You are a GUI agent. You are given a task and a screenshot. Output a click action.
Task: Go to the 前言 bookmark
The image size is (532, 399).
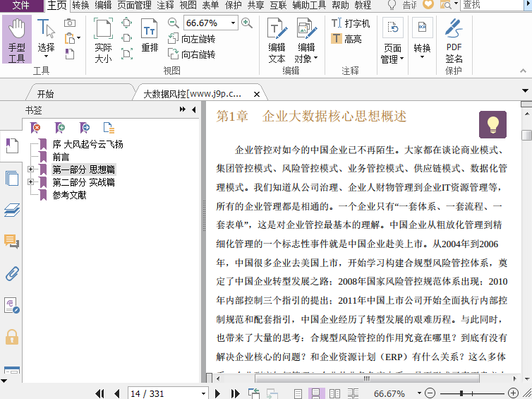pyautogui.click(x=61, y=157)
